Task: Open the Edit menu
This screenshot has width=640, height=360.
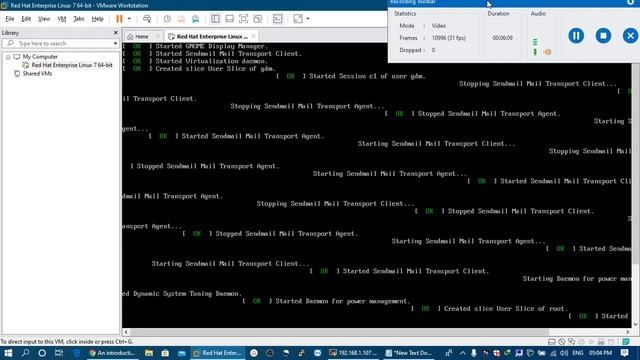Action: click(x=26, y=19)
